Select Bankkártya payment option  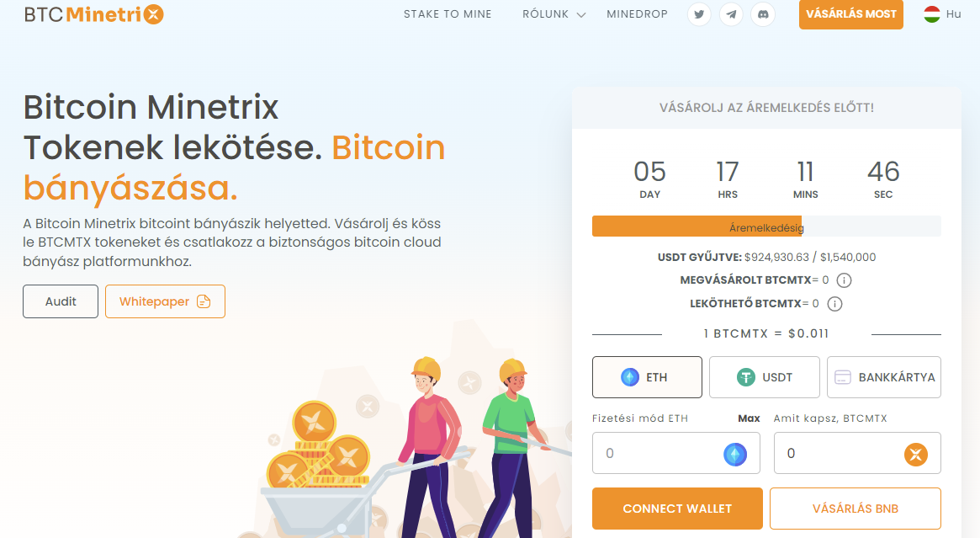click(884, 377)
